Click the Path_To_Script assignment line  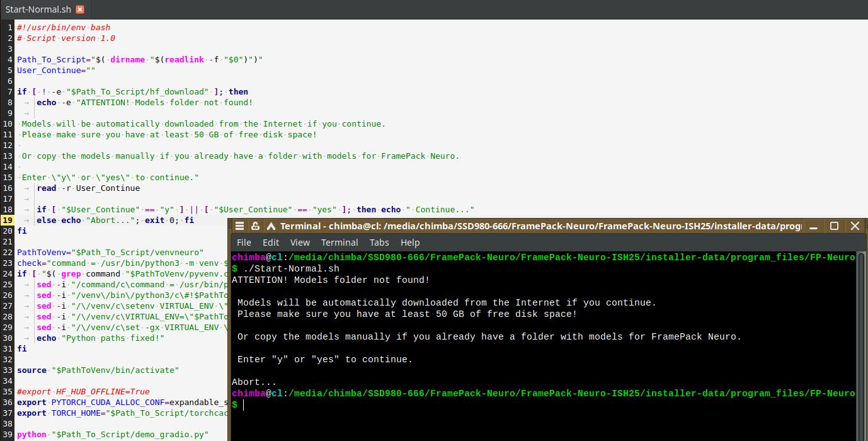point(140,60)
